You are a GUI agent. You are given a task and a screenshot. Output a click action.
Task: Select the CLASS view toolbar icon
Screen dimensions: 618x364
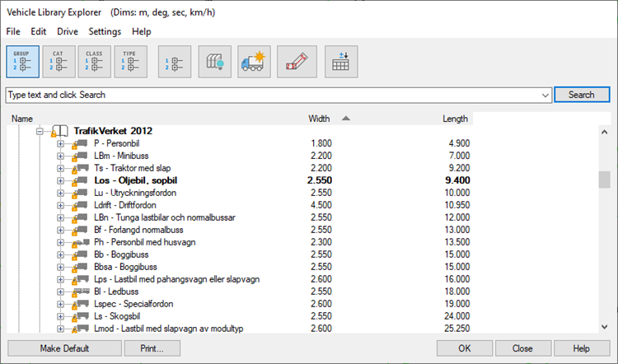[95, 62]
